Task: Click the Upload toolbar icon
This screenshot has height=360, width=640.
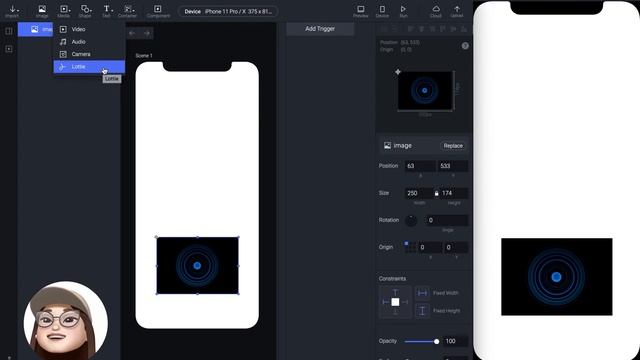Action: pyautogui.click(x=457, y=11)
